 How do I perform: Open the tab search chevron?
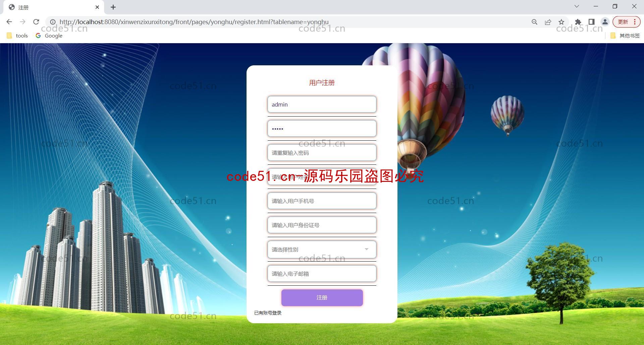577,6
